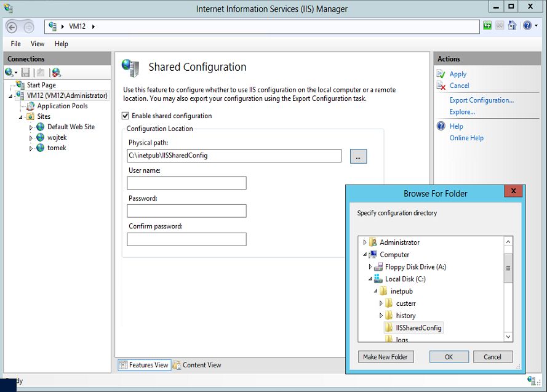Select the inetpub folder
This screenshot has width=547, height=392.
pyautogui.click(x=402, y=291)
